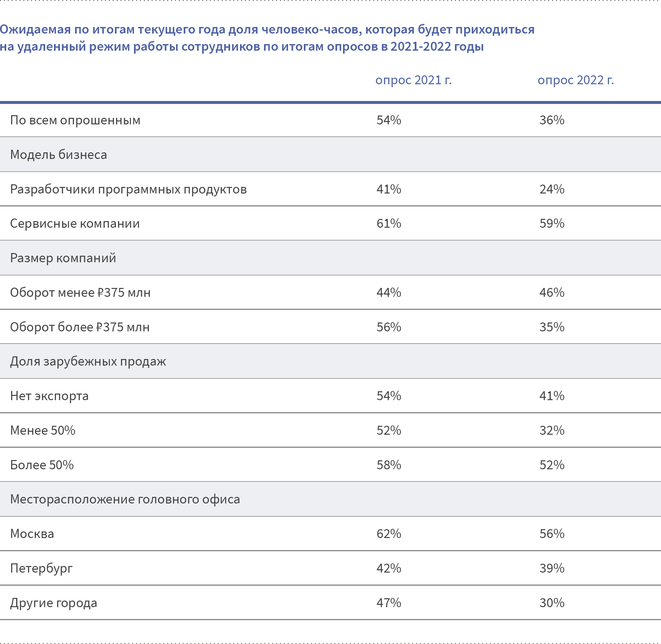The width and height of the screenshot is (661, 644).
Task: Click the 39% value for Петербург
Action: [552, 568]
